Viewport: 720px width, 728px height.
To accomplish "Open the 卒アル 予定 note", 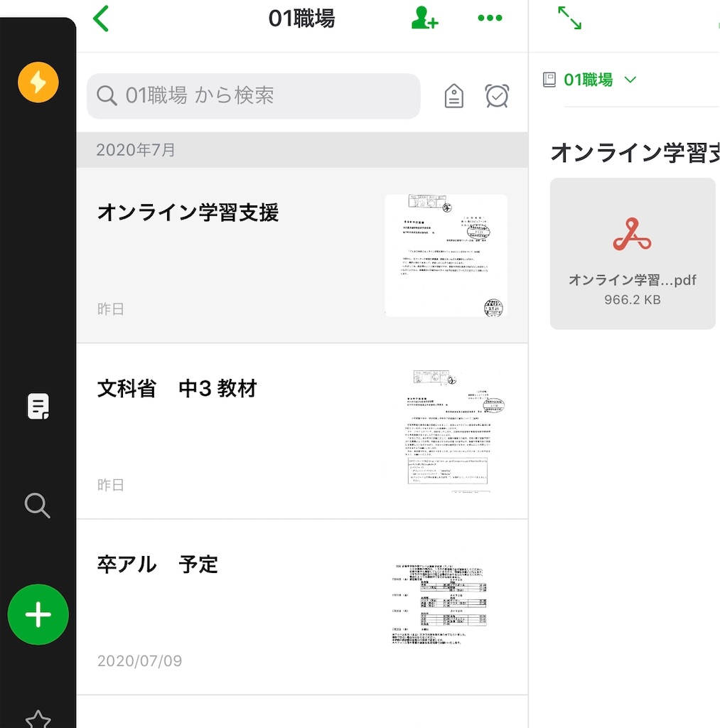I will [x=302, y=607].
